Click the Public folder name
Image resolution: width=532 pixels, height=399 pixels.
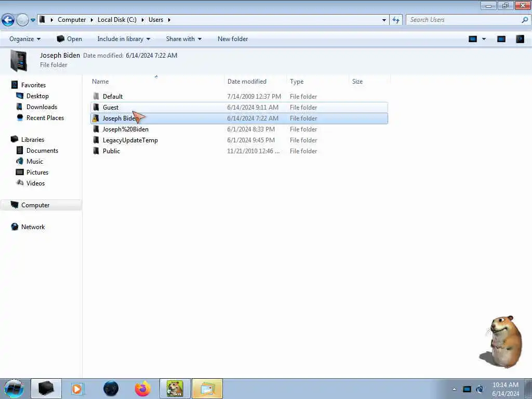coord(111,151)
